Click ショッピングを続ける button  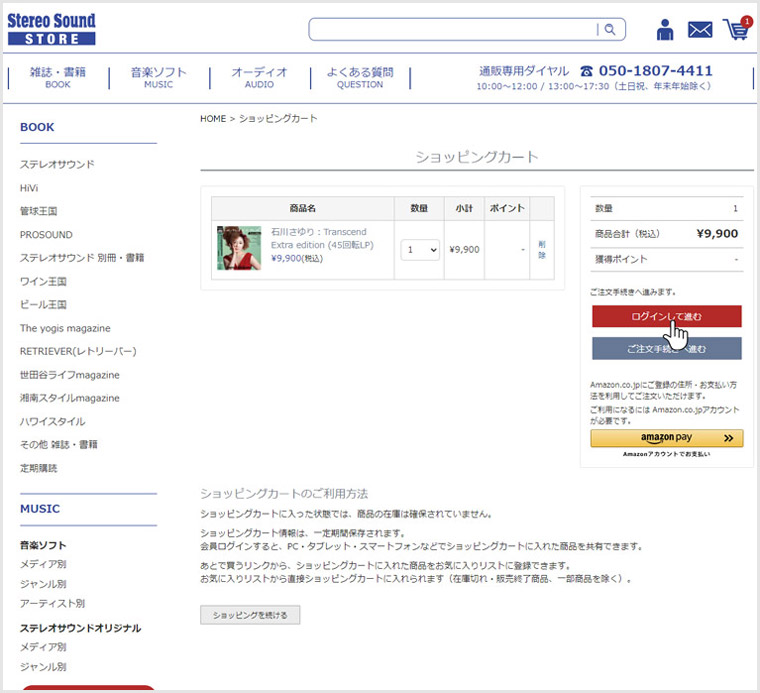250,615
